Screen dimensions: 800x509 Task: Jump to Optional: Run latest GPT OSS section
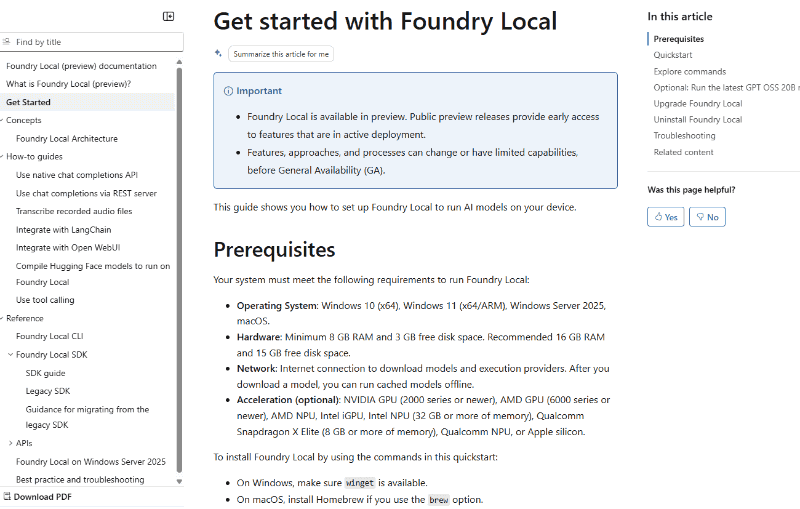727,88
